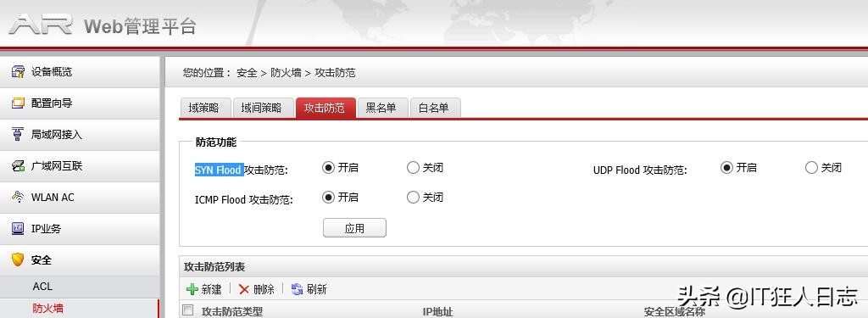Click the highlighted SYN Flood text
Image resolution: width=868 pixels, height=318 pixels.
pyautogui.click(x=219, y=170)
